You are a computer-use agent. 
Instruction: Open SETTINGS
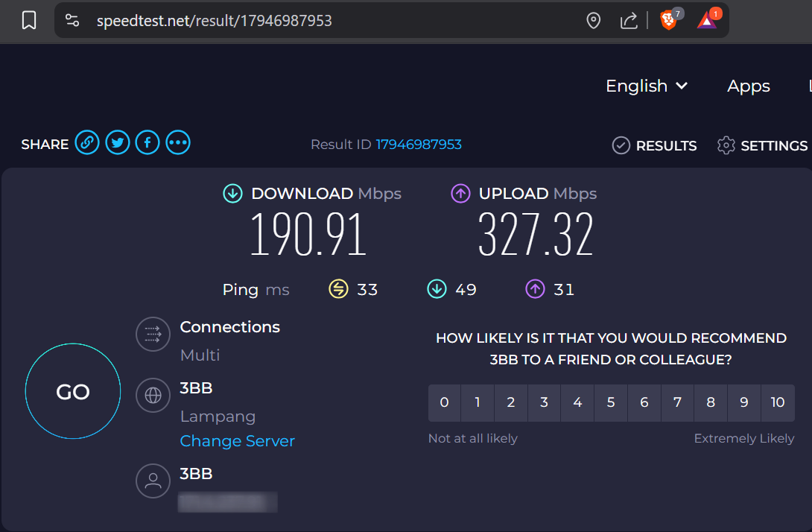(774, 146)
